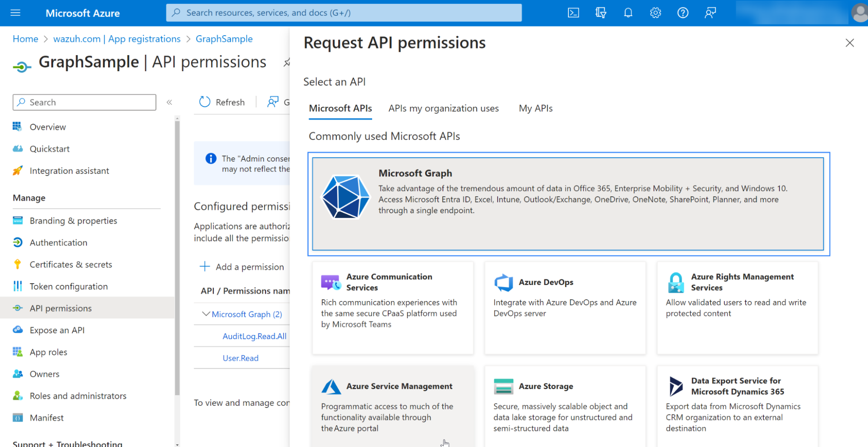Close the Request API permissions panel

pyautogui.click(x=849, y=43)
